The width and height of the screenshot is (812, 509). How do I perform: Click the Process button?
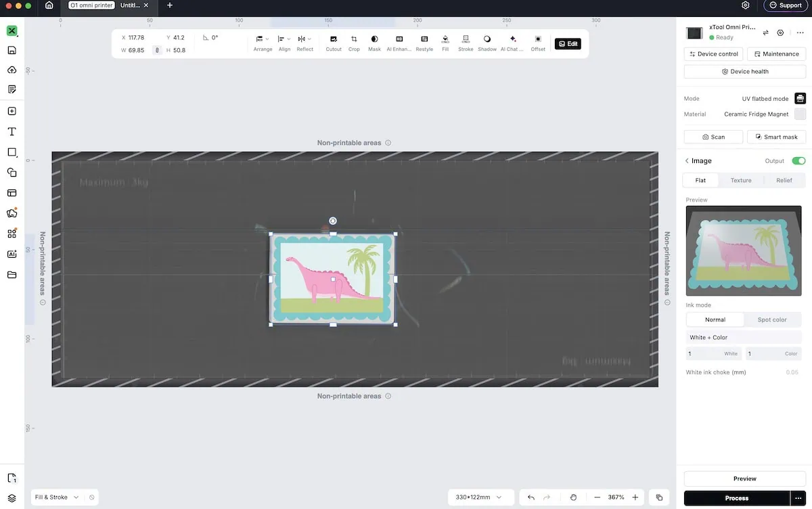737,498
